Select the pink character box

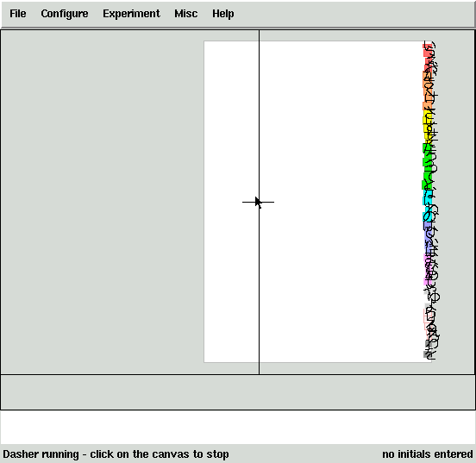[x=428, y=270]
